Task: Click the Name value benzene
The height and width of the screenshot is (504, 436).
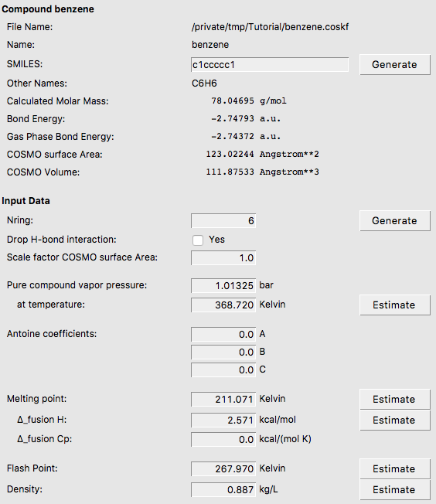Action: click(x=210, y=45)
